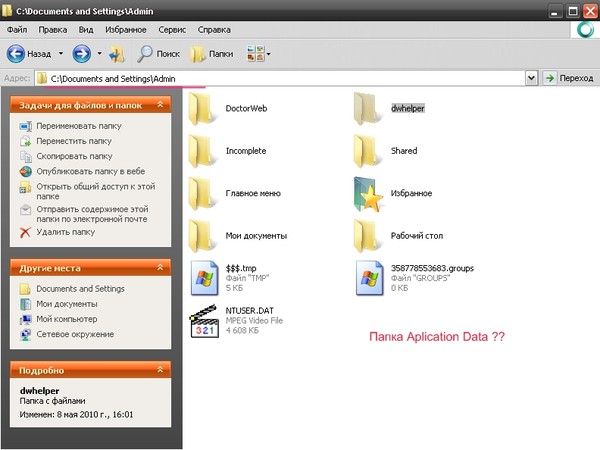
Task: Open the Правка menu
Action: [53, 29]
